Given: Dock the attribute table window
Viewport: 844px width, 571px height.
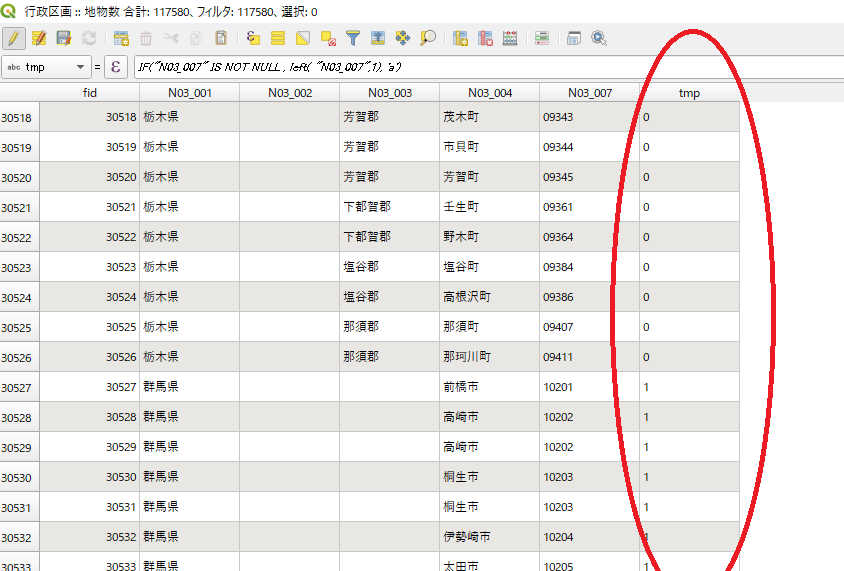Looking at the screenshot, I should click(x=574, y=38).
